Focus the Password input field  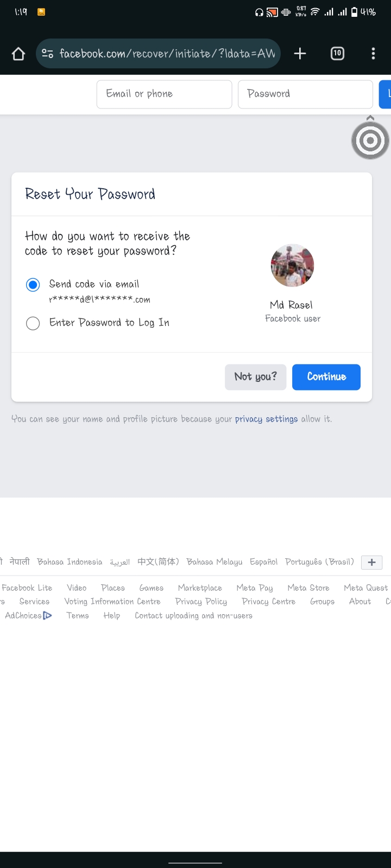305,94
